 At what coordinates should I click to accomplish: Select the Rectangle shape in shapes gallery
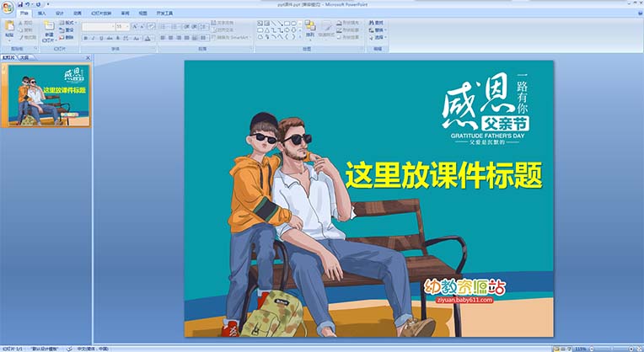(x=287, y=24)
